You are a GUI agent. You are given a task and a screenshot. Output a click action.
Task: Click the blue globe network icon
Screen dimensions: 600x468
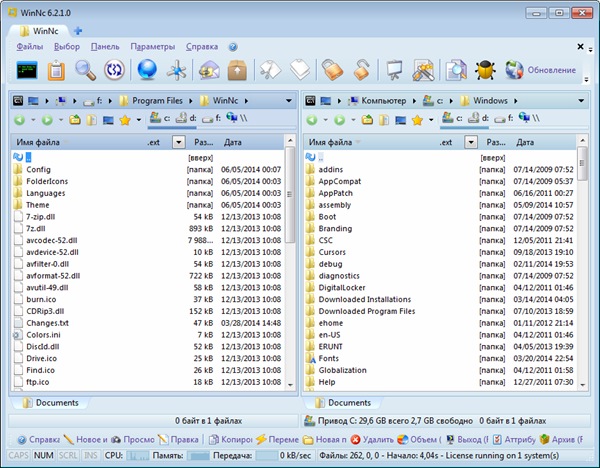147,70
